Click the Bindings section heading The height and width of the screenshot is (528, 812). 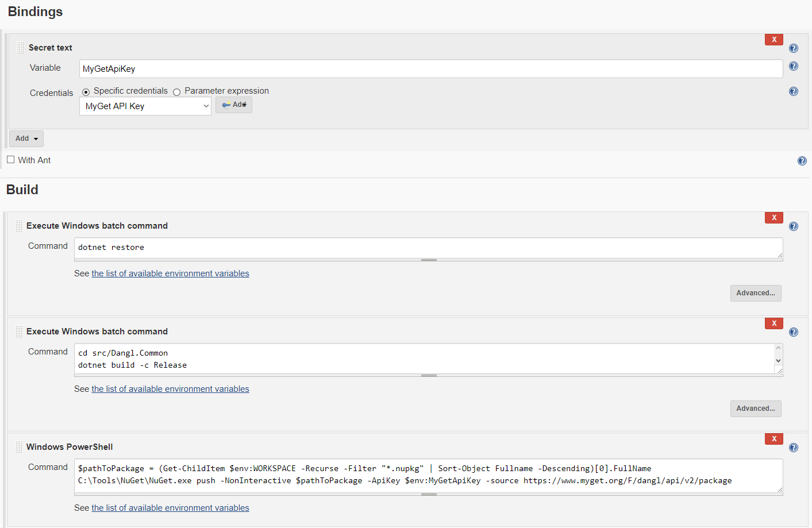[x=35, y=12]
